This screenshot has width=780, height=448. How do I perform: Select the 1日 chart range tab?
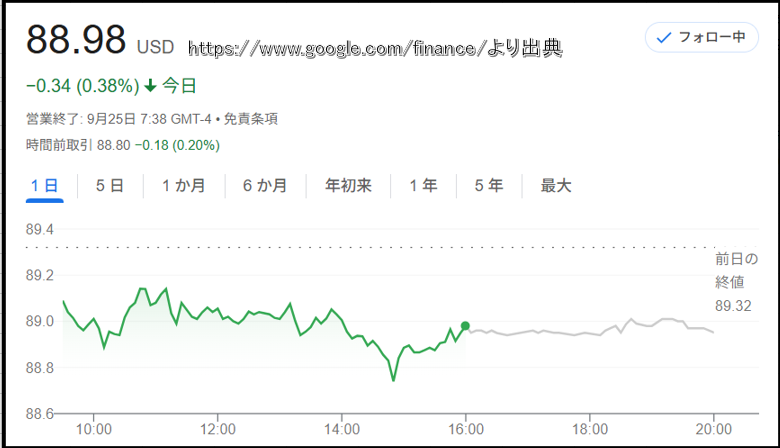coord(44,185)
